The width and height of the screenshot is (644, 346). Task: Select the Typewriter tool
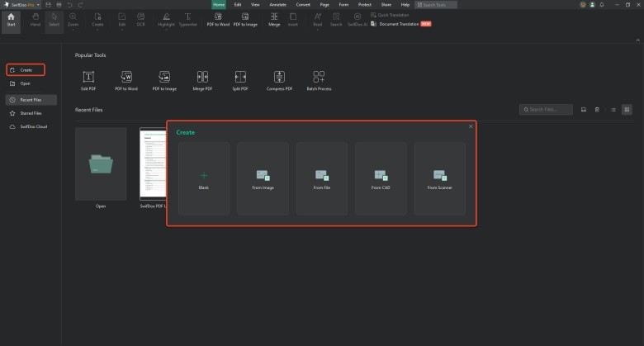tap(187, 20)
